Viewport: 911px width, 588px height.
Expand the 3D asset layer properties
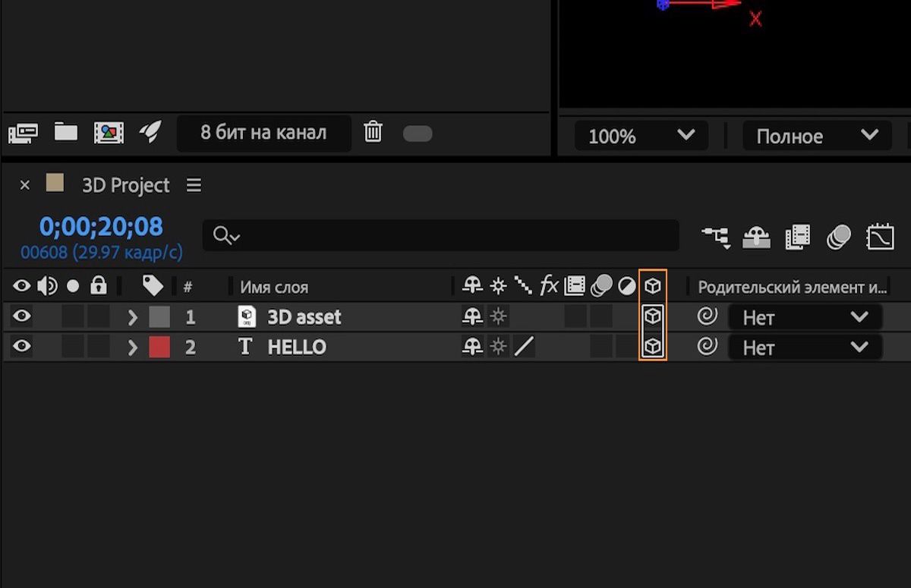point(133,317)
